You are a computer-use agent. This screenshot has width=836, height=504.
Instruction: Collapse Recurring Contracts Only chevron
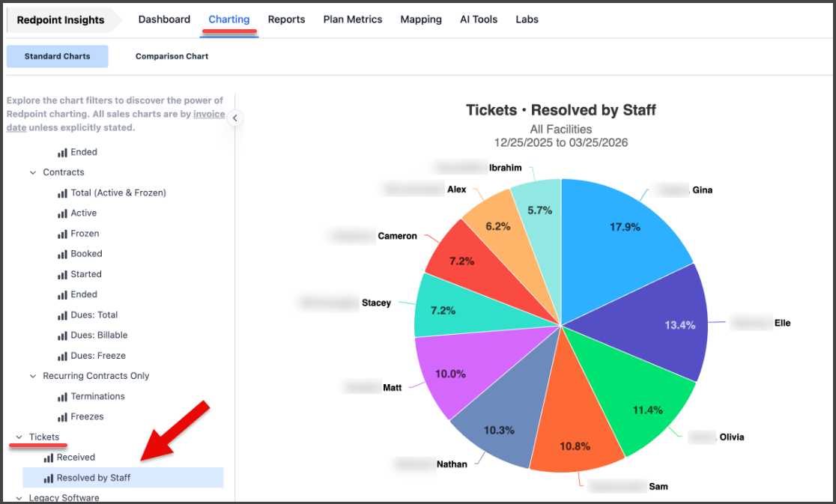[x=33, y=377]
